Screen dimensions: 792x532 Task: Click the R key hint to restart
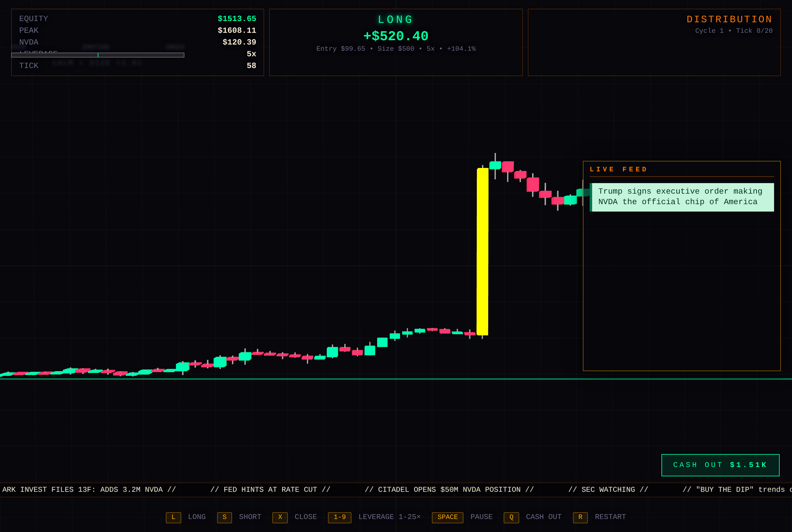click(580, 517)
